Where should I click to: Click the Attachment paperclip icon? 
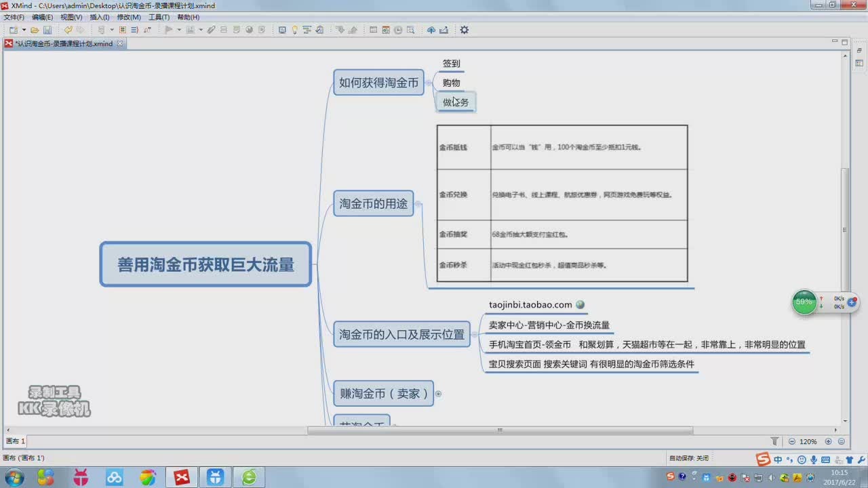pos(212,30)
